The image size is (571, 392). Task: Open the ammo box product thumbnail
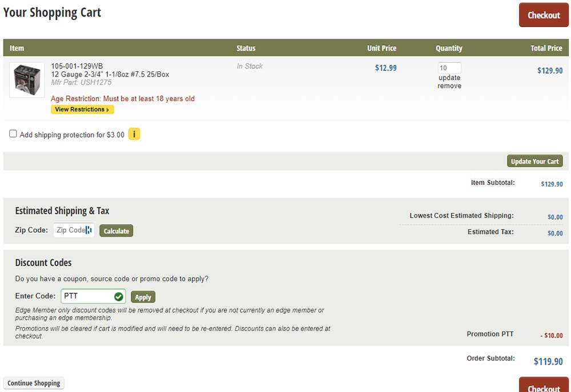click(x=27, y=80)
